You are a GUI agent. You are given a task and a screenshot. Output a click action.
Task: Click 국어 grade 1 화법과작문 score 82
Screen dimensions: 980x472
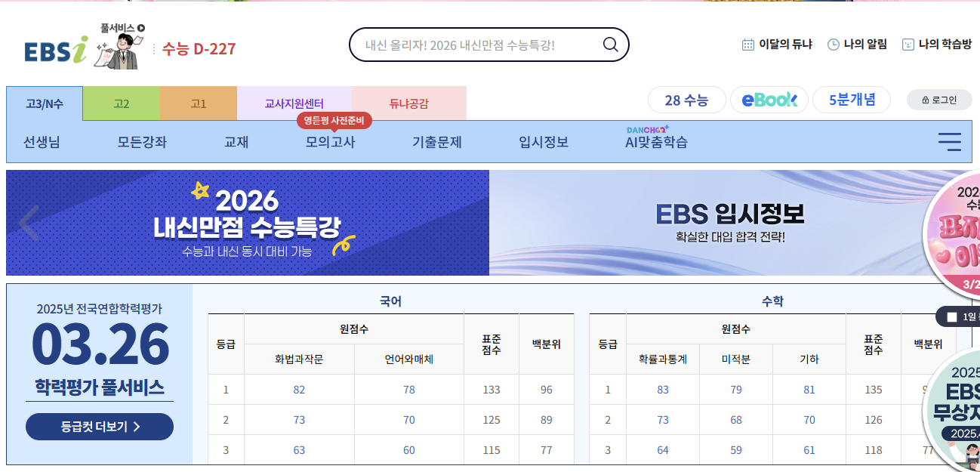[x=299, y=390]
